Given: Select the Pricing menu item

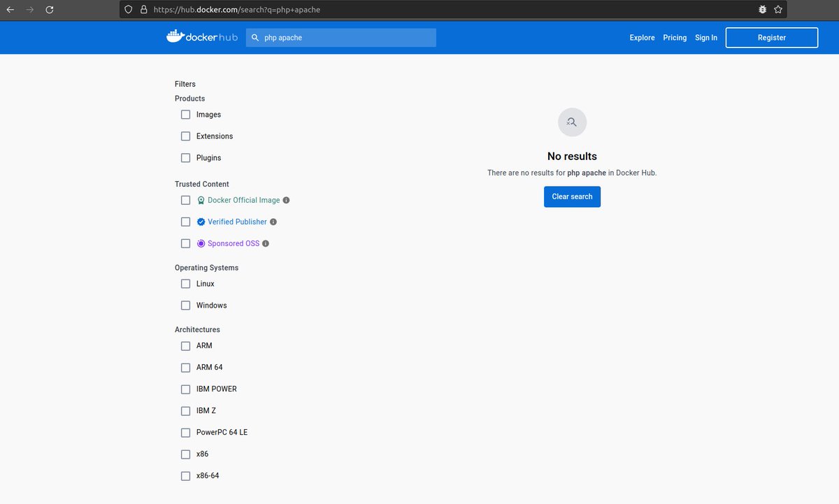Looking at the screenshot, I should [675, 38].
